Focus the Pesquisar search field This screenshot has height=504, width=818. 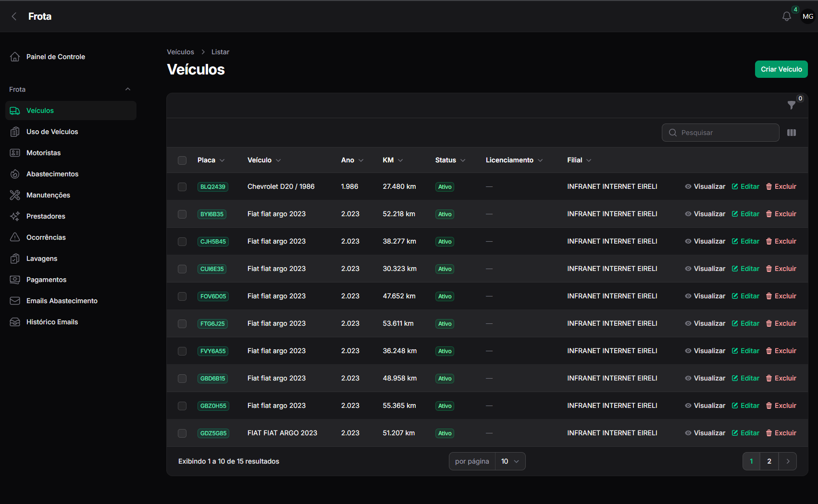pyautogui.click(x=720, y=133)
